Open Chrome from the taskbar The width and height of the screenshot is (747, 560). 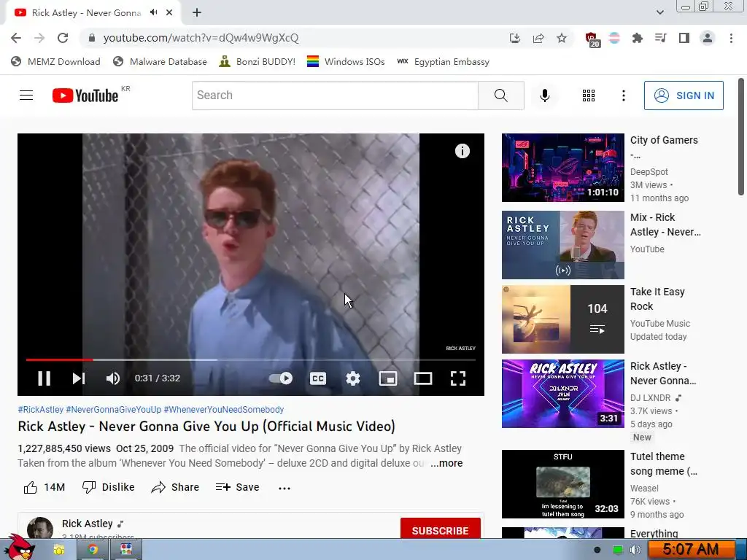93,550
